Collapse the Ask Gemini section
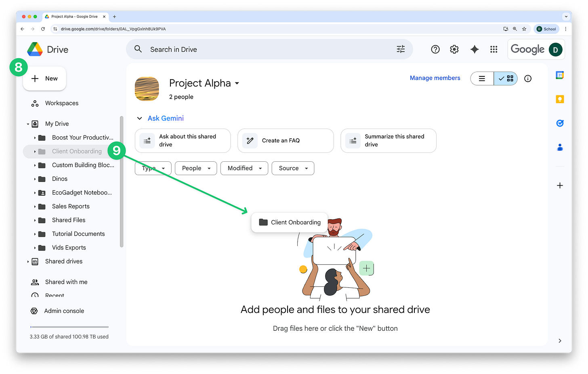The width and height of the screenshot is (588, 374). pos(139,118)
